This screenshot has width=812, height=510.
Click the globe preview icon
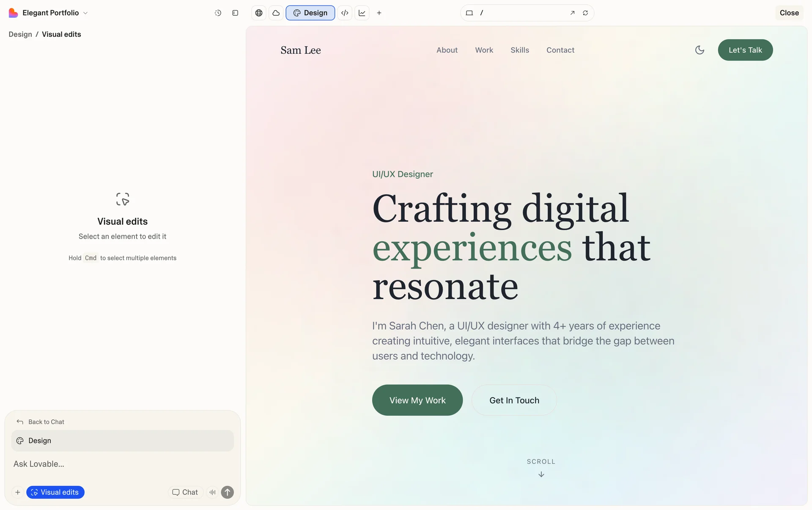click(x=259, y=13)
